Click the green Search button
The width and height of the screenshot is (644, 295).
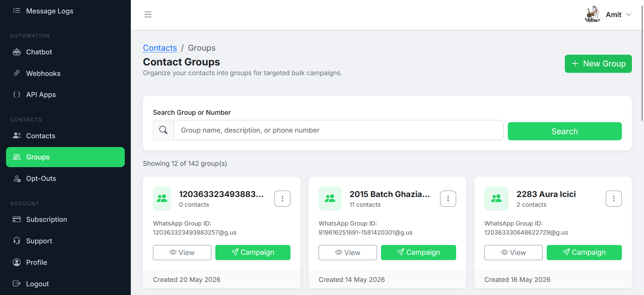[x=565, y=131]
